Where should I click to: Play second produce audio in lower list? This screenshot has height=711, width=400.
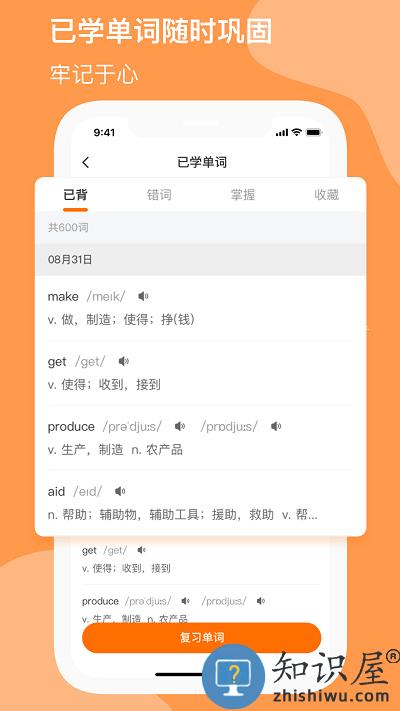click(x=261, y=601)
